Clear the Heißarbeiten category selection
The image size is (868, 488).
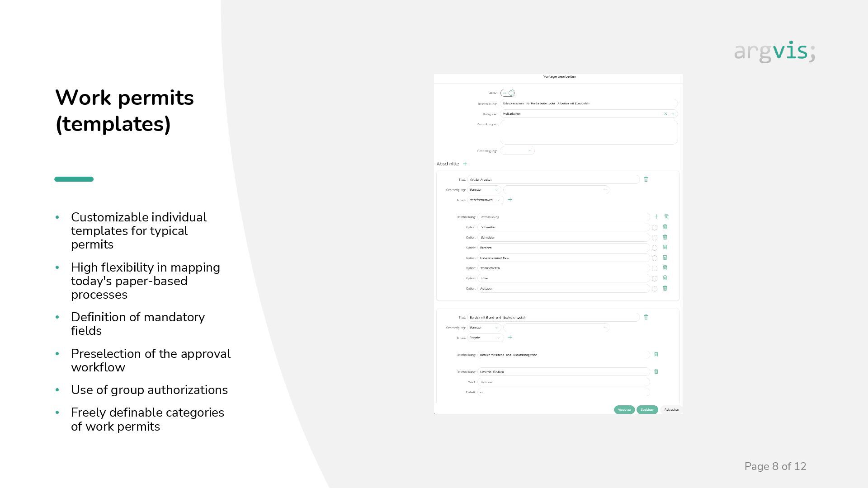click(665, 114)
